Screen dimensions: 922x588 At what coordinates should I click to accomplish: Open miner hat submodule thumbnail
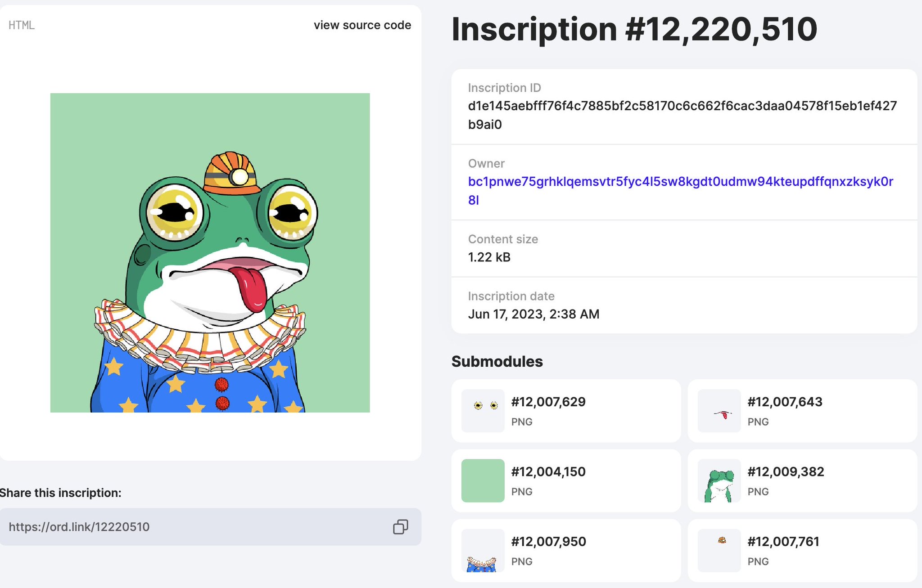pyautogui.click(x=719, y=551)
